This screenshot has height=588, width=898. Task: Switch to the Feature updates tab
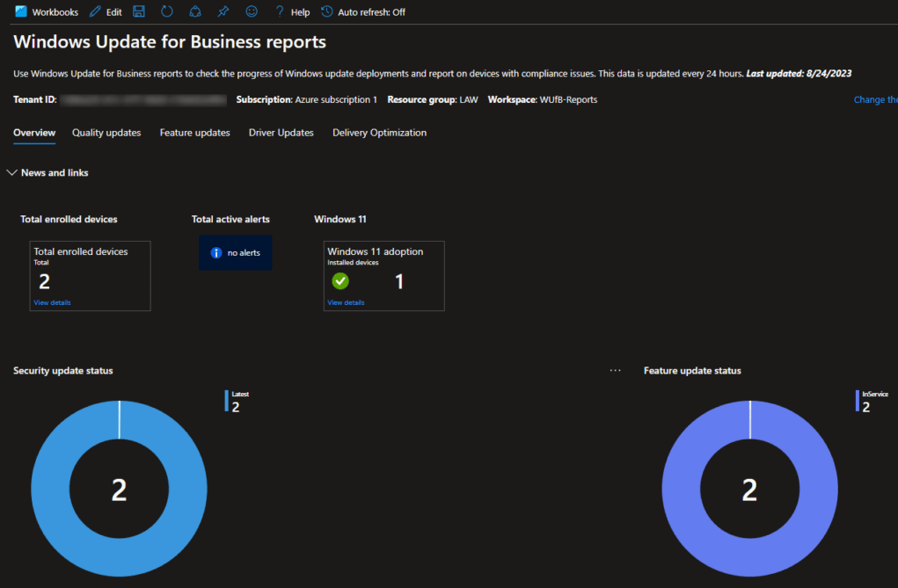194,133
